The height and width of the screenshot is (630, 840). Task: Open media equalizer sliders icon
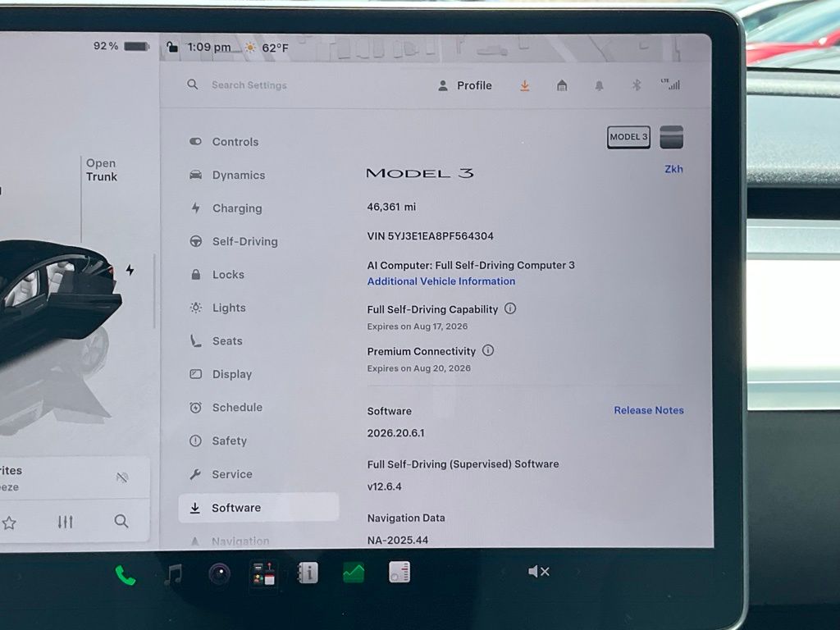[66, 522]
